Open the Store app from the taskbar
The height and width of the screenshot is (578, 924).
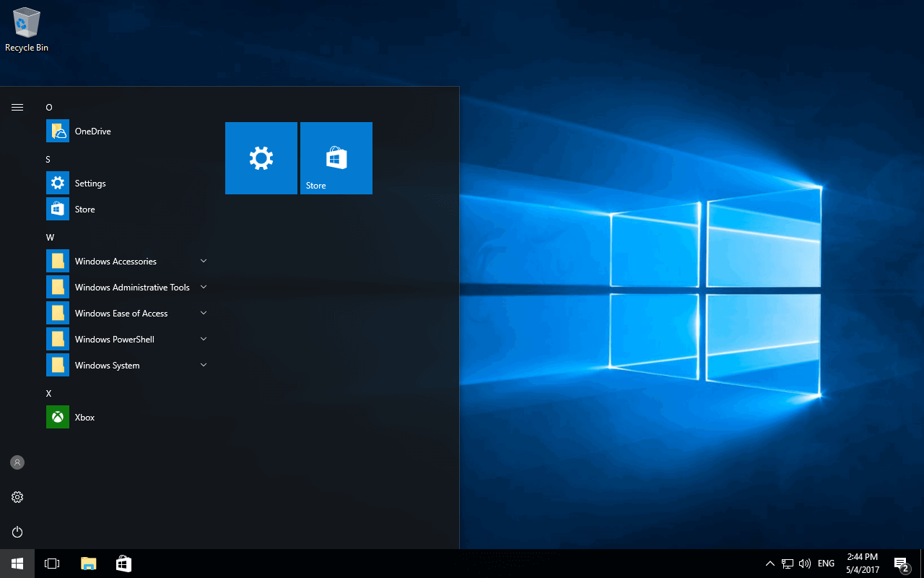click(123, 564)
